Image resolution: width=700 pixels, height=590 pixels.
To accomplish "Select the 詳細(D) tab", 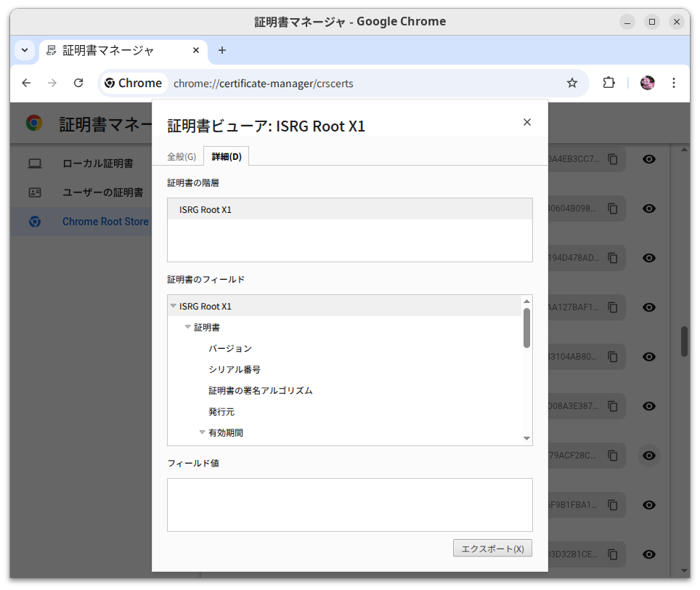I will click(x=227, y=157).
